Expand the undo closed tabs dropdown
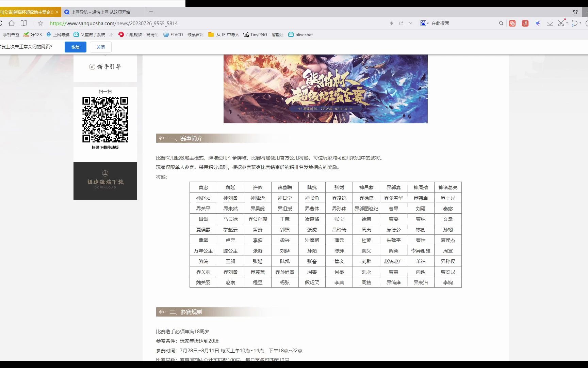 (x=580, y=23)
